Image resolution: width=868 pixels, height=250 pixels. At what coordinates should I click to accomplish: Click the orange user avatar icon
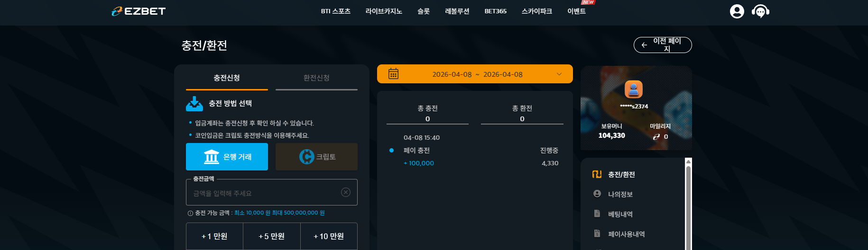[633, 89]
